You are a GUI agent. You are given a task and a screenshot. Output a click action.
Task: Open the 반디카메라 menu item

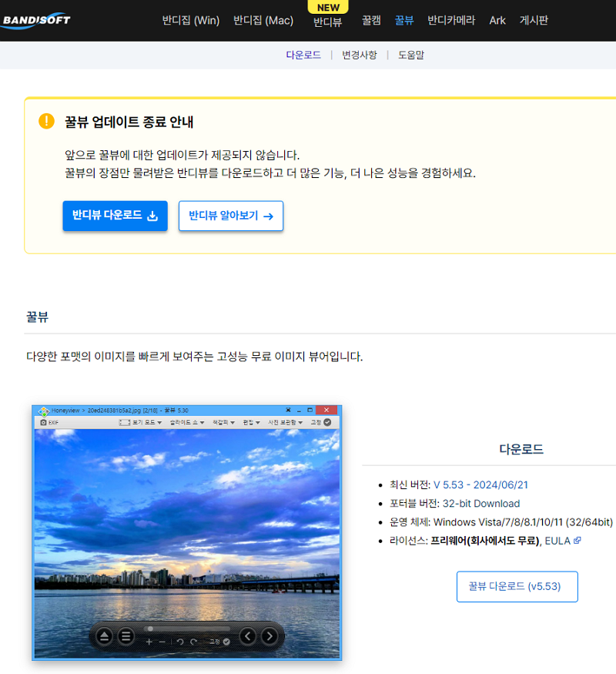click(x=451, y=20)
